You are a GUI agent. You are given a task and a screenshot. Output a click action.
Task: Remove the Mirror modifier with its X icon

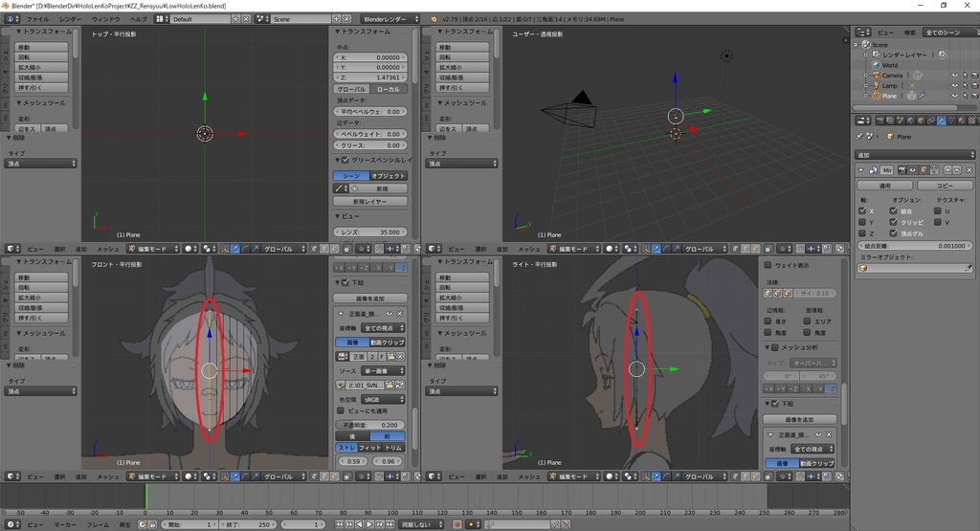[969, 170]
